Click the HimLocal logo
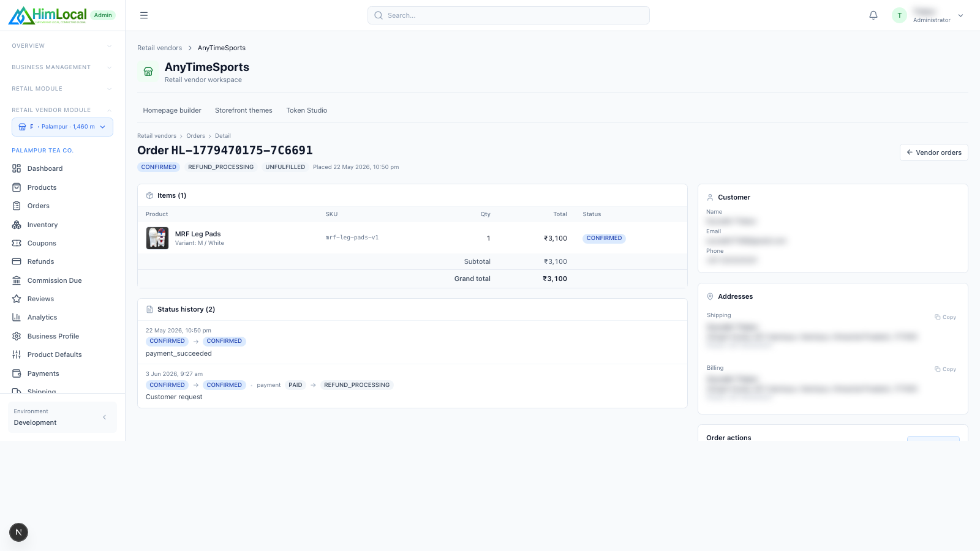This screenshot has width=980, height=551. (47, 15)
